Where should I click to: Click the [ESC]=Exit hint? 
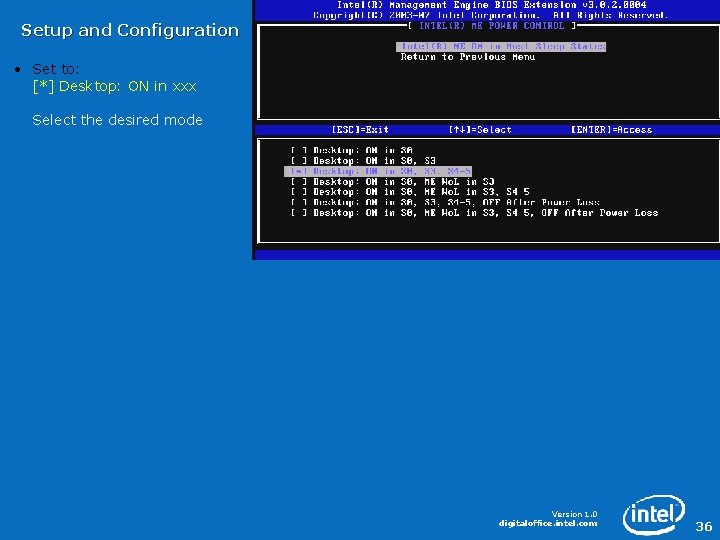point(360,129)
